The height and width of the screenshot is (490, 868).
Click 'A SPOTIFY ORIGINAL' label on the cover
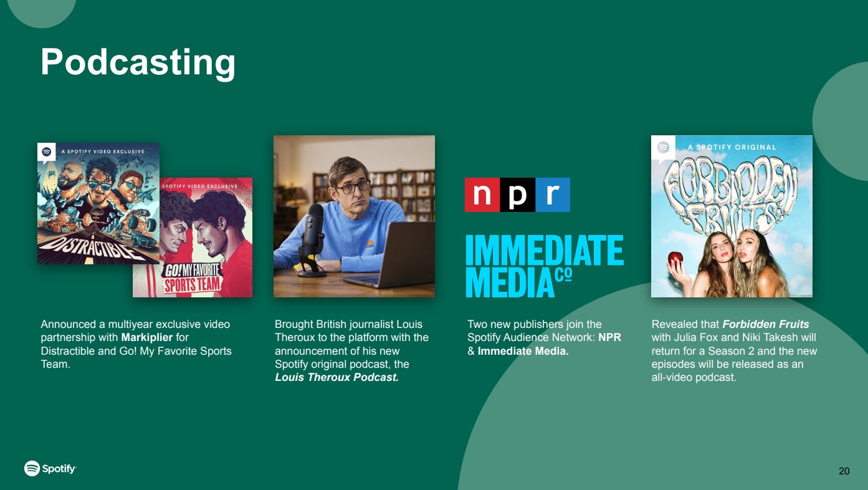pyautogui.click(x=732, y=147)
